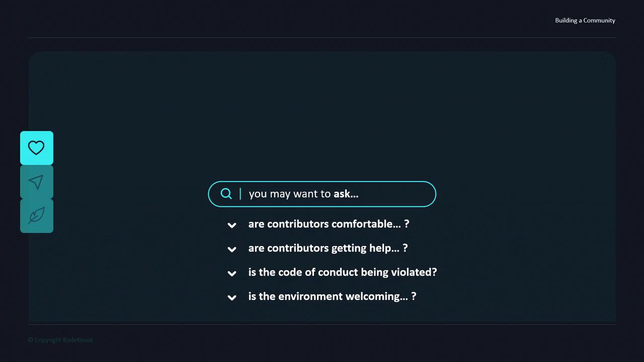Click the divider line above the copyright

click(322, 324)
